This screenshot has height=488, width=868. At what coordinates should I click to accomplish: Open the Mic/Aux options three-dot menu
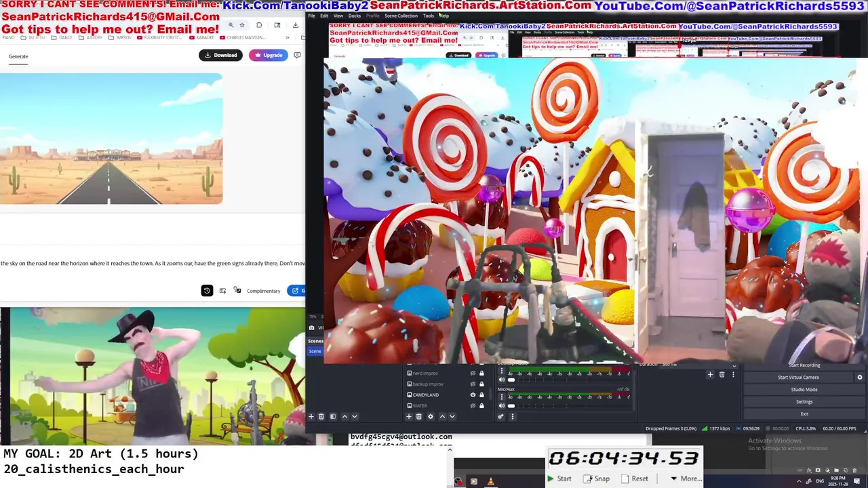502,397
